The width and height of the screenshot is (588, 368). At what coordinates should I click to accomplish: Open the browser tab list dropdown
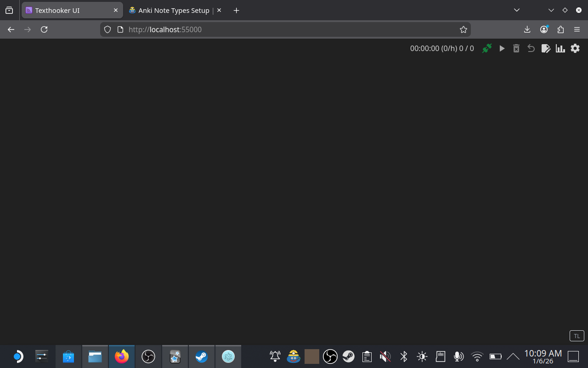click(x=517, y=10)
